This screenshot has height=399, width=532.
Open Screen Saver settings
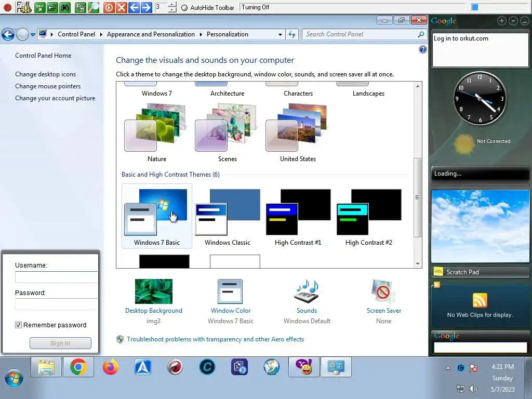click(384, 302)
